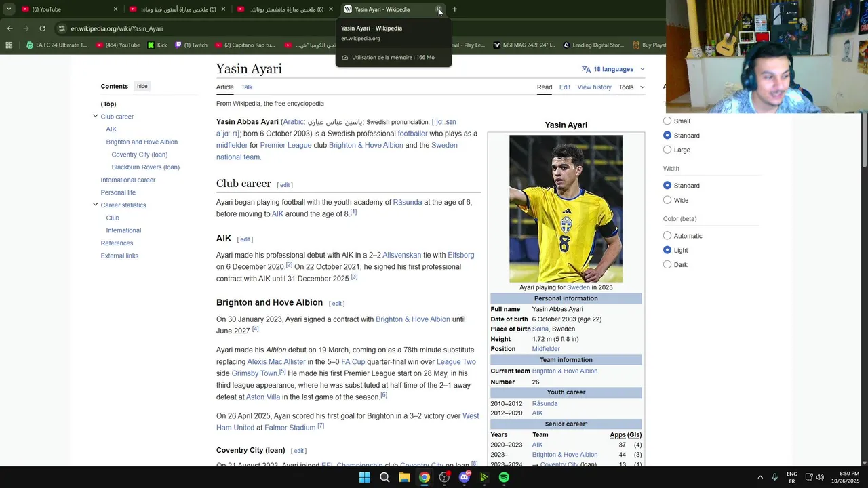Open a new browser tab

click(x=454, y=9)
